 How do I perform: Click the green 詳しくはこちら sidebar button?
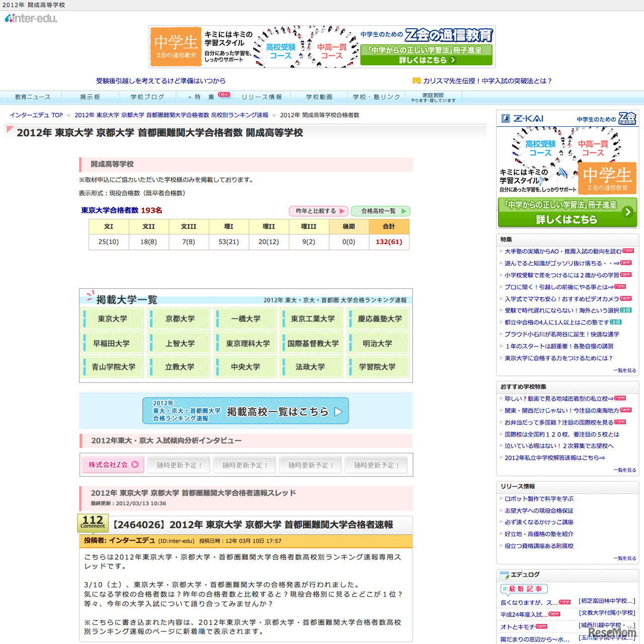(568, 212)
